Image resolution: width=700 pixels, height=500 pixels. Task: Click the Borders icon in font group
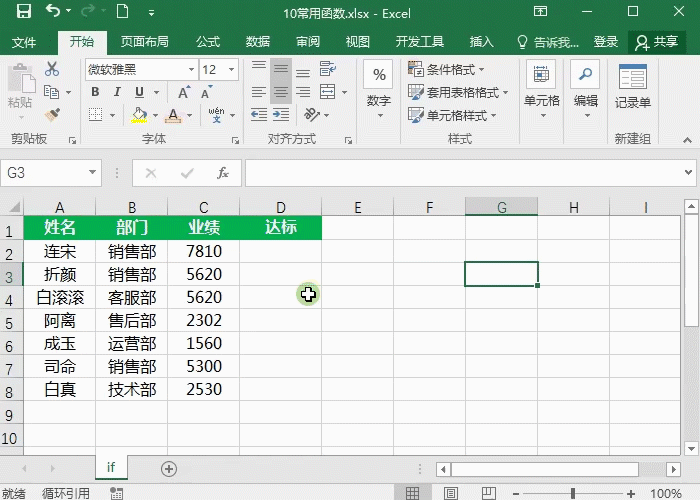coord(95,115)
